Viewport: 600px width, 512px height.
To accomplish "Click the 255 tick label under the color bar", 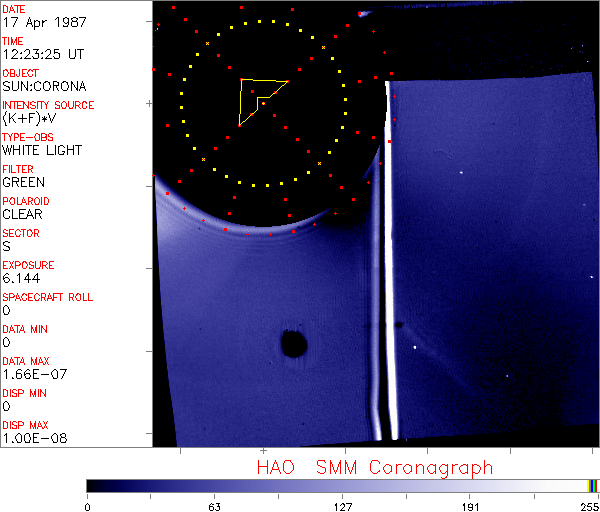I will tap(588, 505).
